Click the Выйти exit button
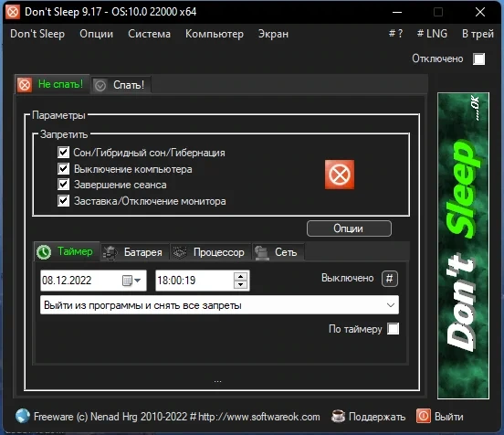This screenshot has width=504, height=435. (x=448, y=417)
